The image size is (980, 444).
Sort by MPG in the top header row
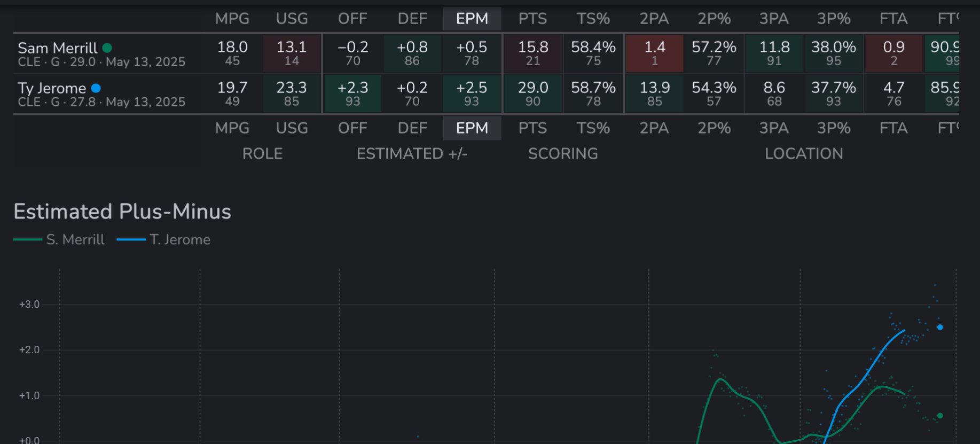[x=232, y=19]
